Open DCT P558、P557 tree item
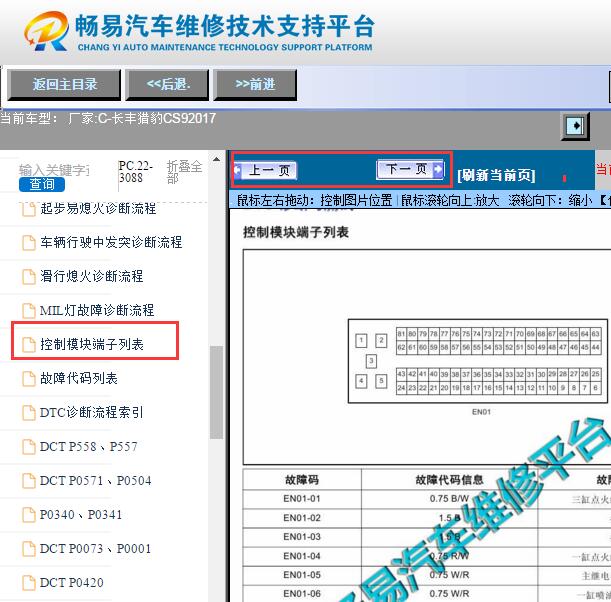 [88, 447]
